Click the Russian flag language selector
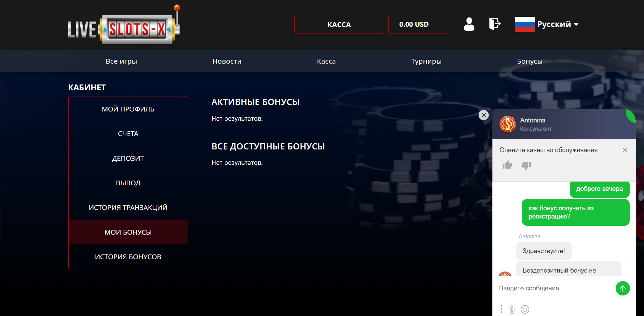 click(524, 24)
